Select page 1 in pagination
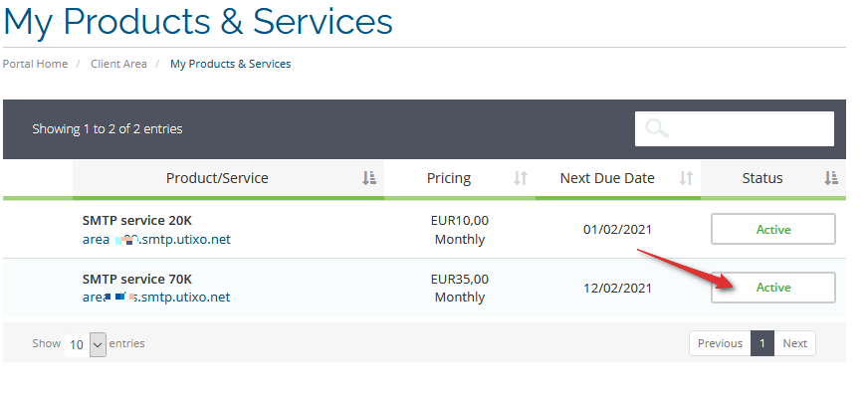The image size is (868, 401). (x=762, y=343)
